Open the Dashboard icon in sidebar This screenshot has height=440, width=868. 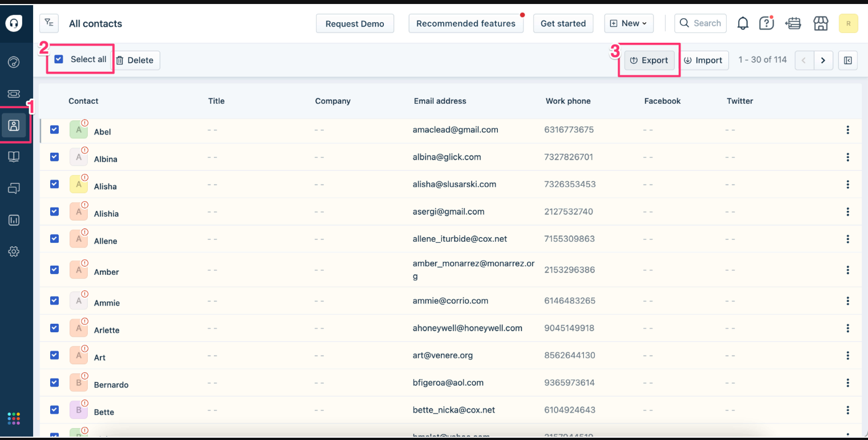pyautogui.click(x=14, y=62)
